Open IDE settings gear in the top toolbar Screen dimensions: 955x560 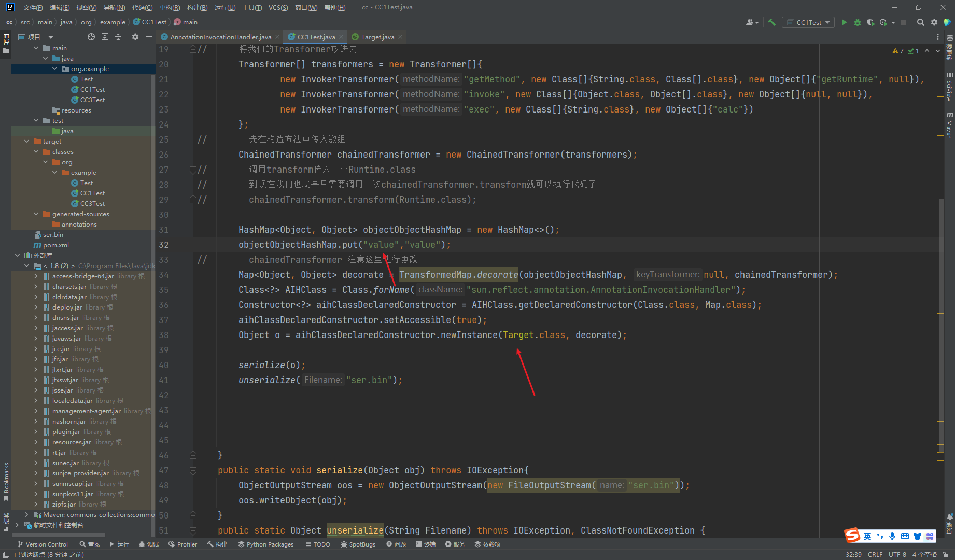point(934,22)
